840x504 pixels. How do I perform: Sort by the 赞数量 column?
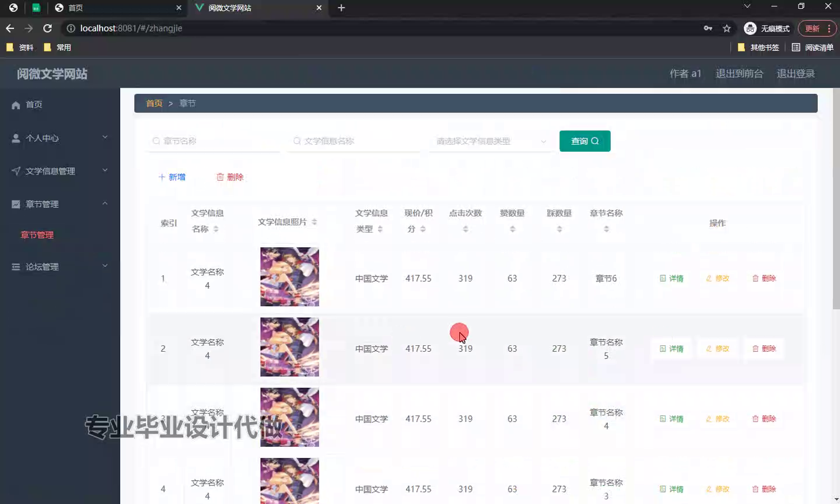click(512, 229)
